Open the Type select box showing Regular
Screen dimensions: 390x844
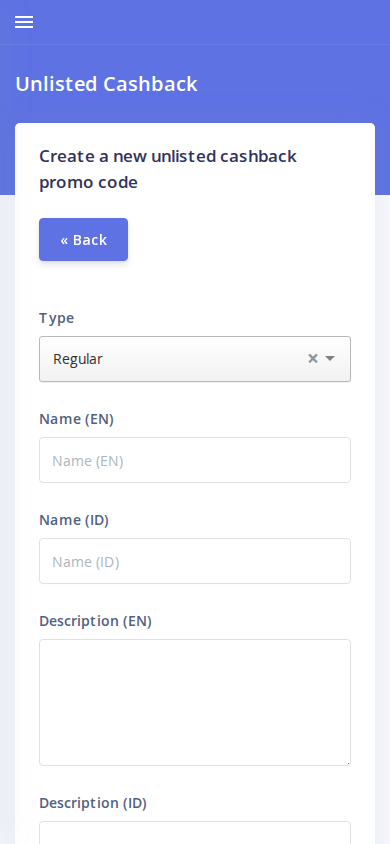(195, 359)
